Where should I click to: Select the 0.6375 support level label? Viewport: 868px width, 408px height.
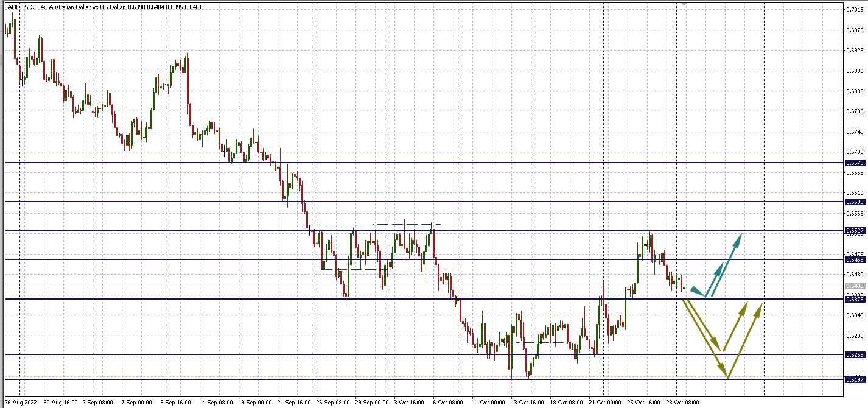(854, 299)
